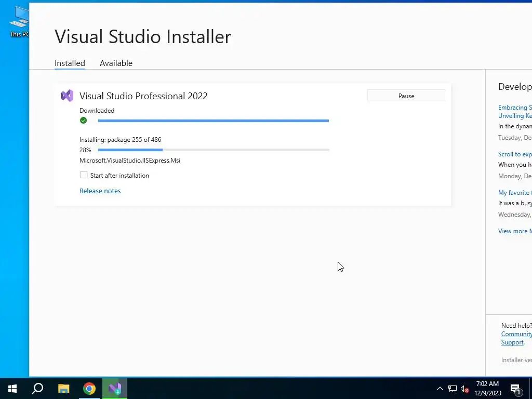Click the green Downloaded checkmark icon
Screen dimensions: 532x399
coord(83,121)
